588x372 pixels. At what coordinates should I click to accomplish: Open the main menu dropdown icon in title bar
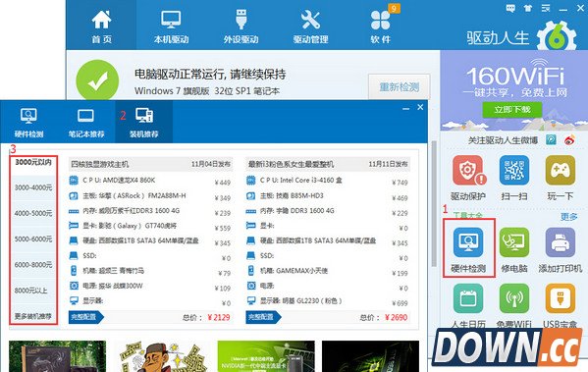pyautogui.click(x=546, y=8)
